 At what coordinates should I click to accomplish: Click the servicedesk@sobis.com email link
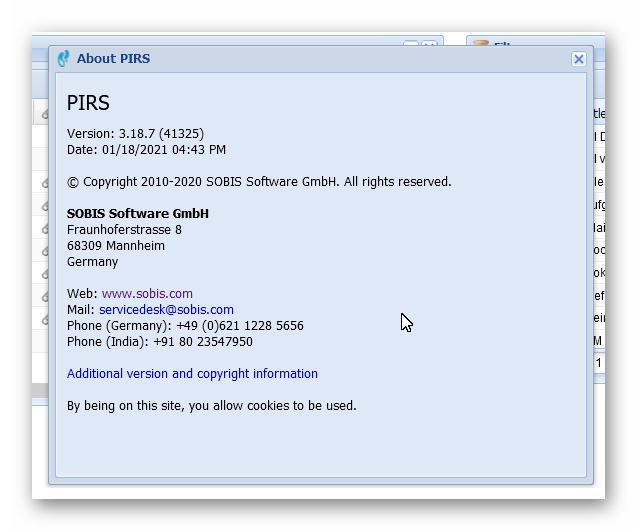pyautogui.click(x=166, y=310)
